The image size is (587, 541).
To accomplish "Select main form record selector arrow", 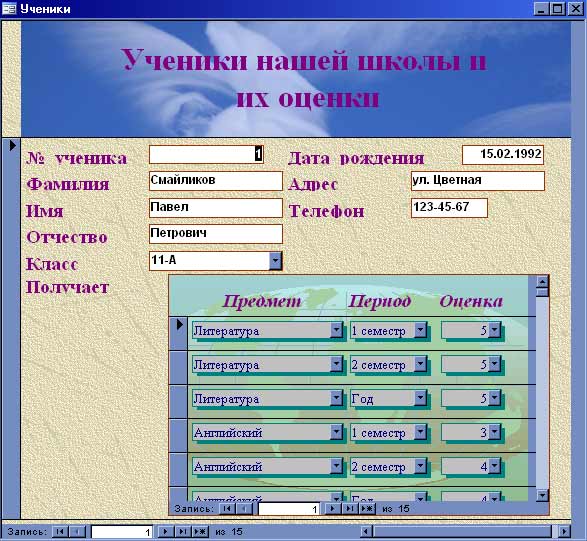I will coord(12,145).
